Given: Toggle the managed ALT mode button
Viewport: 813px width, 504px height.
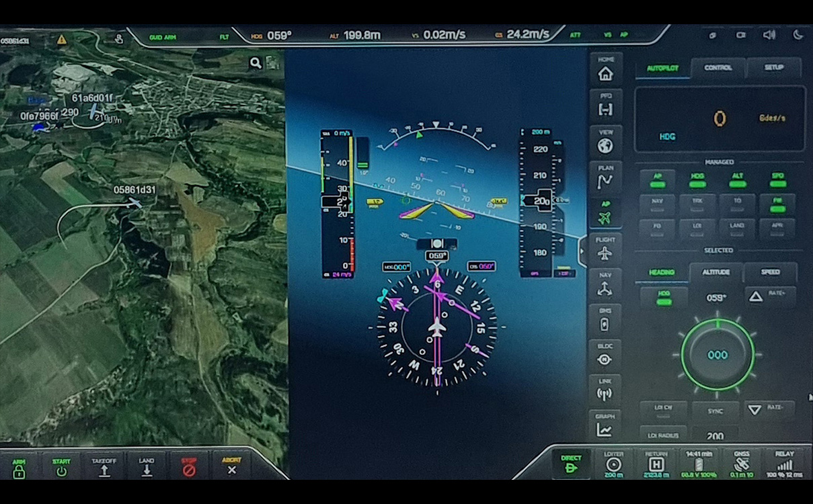Looking at the screenshot, I should coord(737,180).
